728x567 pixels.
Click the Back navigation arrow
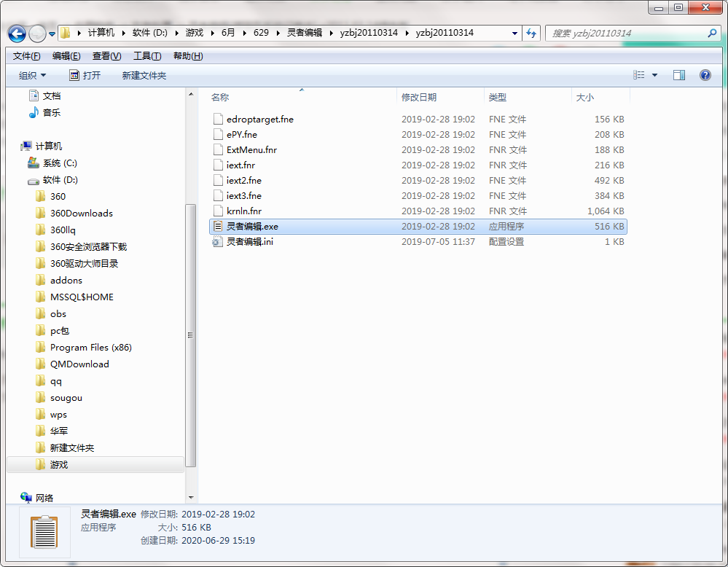[x=17, y=34]
